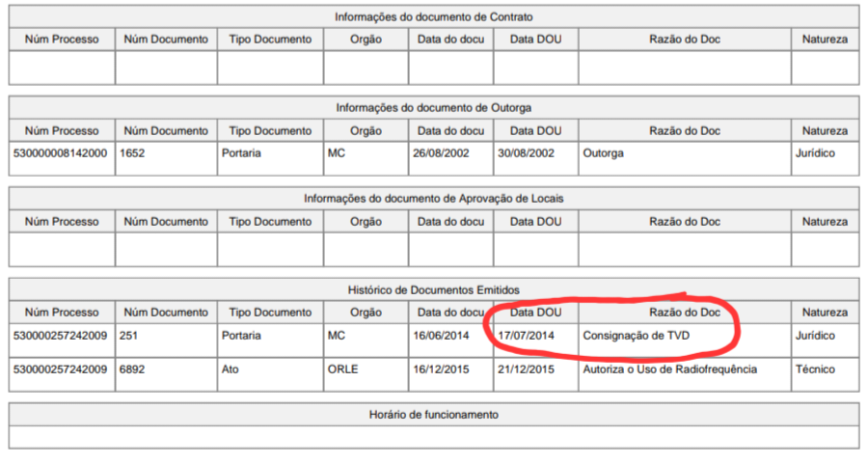
Task: Click 'Núm Processo' header in Histórico table
Action: point(62,313)
